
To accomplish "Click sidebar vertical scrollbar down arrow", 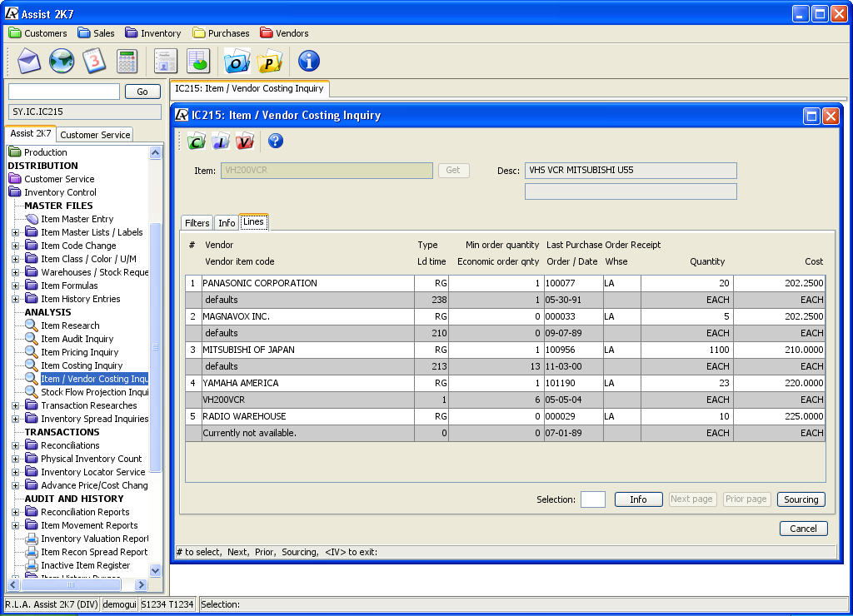I will coord(155,570).
